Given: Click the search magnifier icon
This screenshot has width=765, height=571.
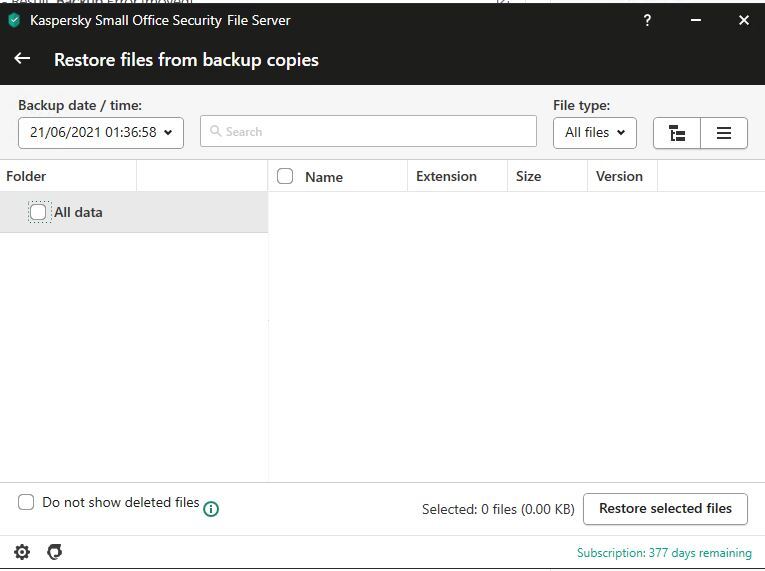Looking at the screenshot, I should click(215, 131).
